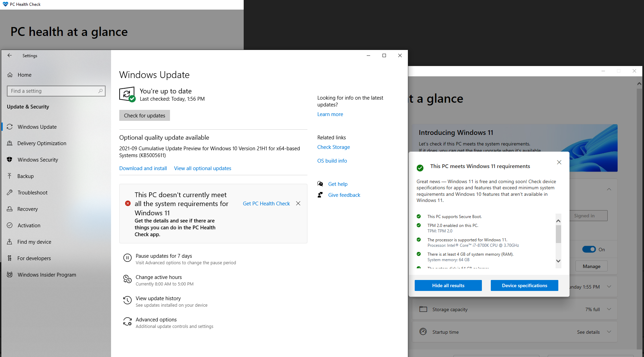Click Pause updates for 7 days text

point(164,256)
